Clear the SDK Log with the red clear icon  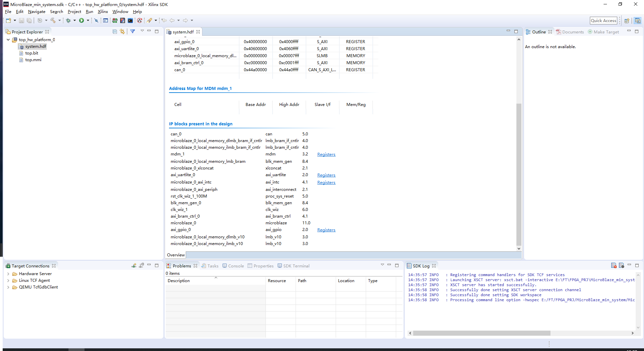614,265
